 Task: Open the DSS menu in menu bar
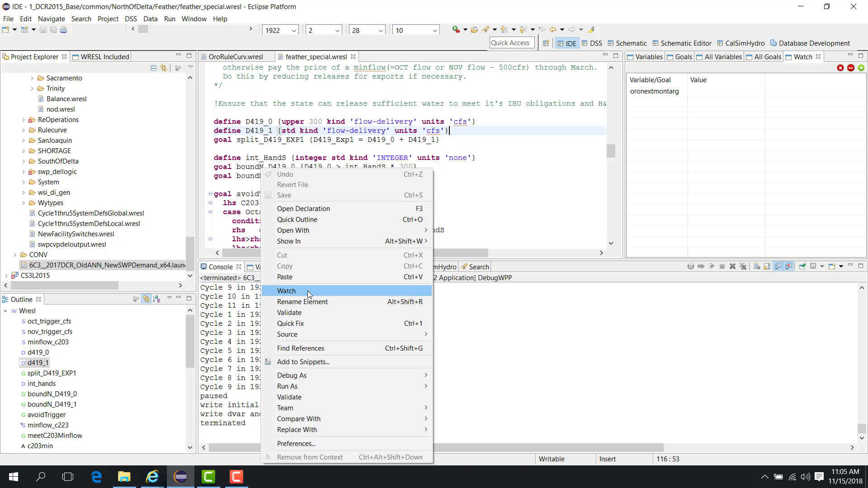(131, 19)
